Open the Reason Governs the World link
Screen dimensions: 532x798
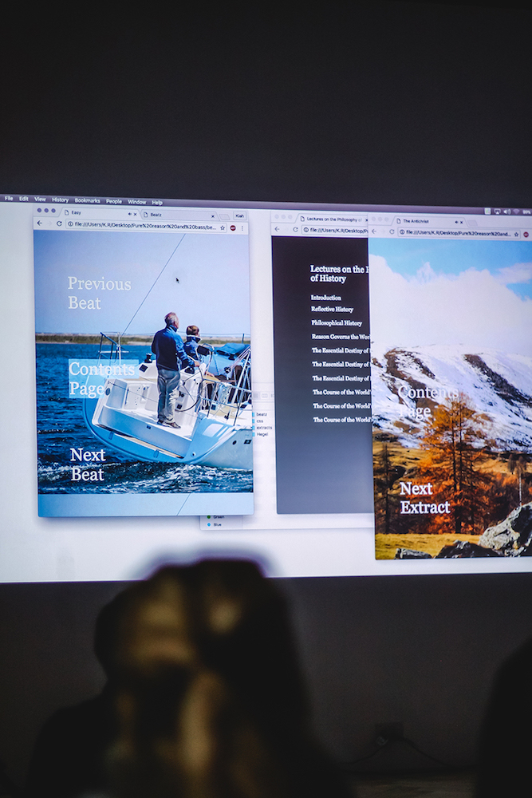[341, 337]
